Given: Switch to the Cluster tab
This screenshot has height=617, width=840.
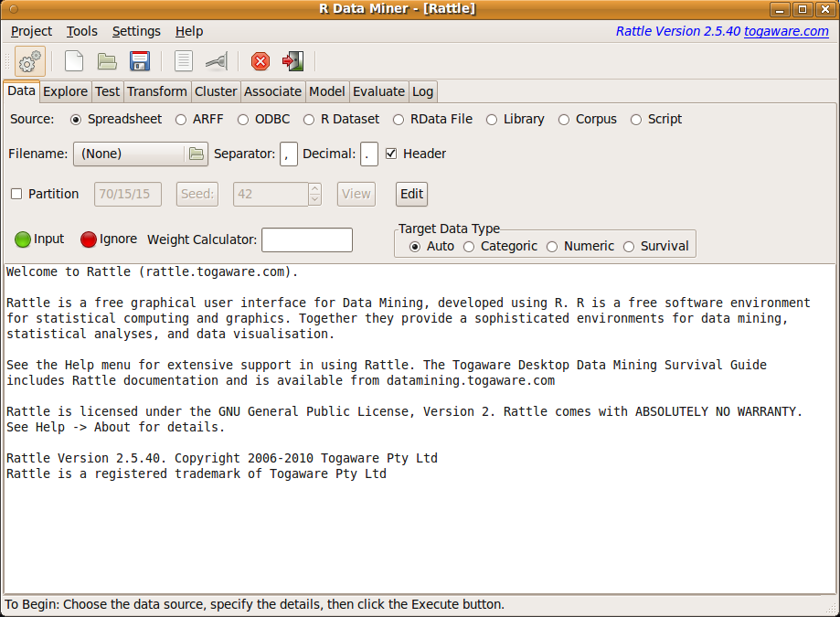Looking at the screenshot, I should (x=216, y=91).
